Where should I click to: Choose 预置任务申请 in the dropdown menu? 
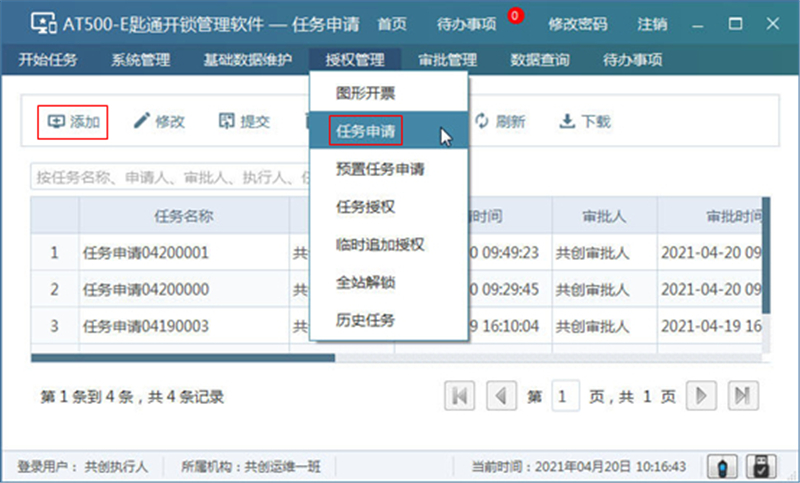tap(379, 169)
